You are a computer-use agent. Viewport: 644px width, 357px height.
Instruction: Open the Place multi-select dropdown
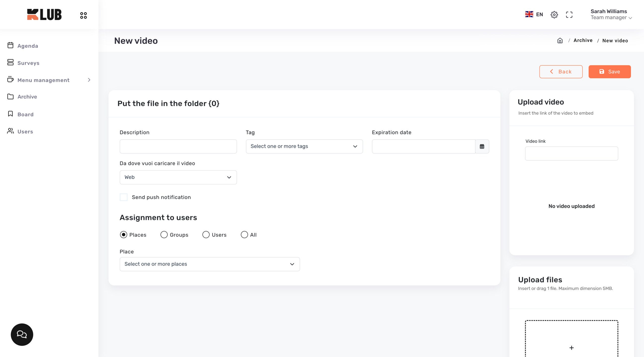tap(210, 264)
